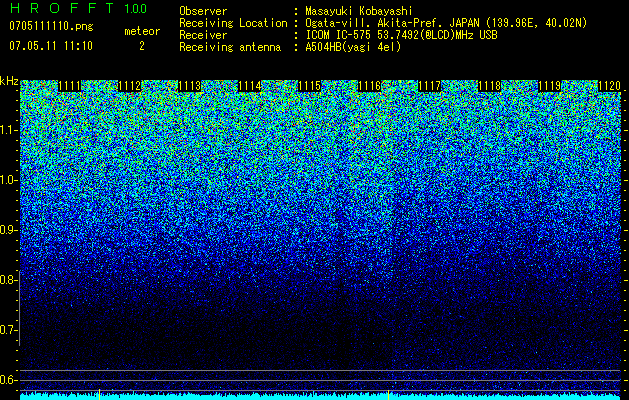Click the 1115 time marker label
Screen dimensions: 629x400
tap(309, 86)
